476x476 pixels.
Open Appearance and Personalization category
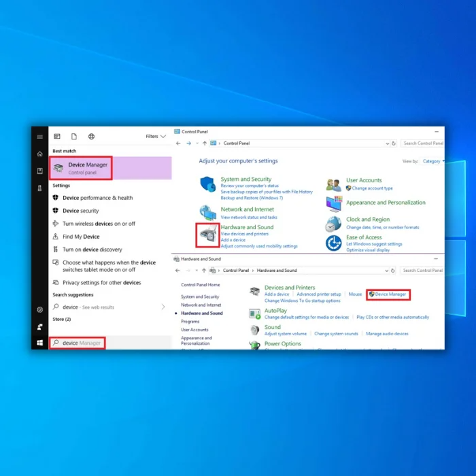click(386, 203)
